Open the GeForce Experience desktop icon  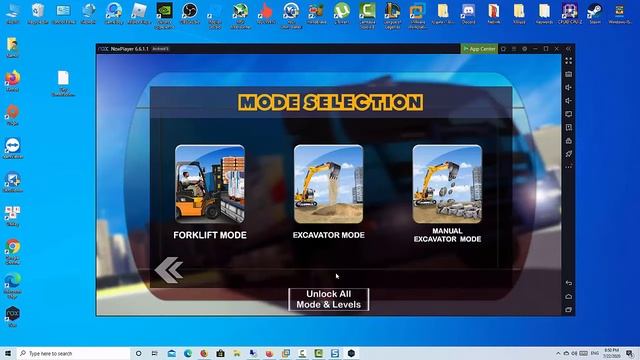(x=164, y=16)
